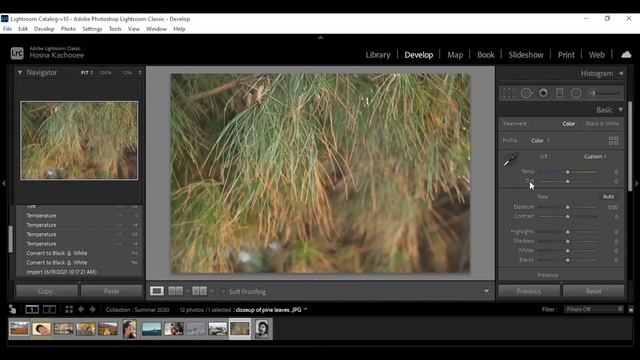Click the Contrast slider handle

pyautogui.click(x=567, y=216)
